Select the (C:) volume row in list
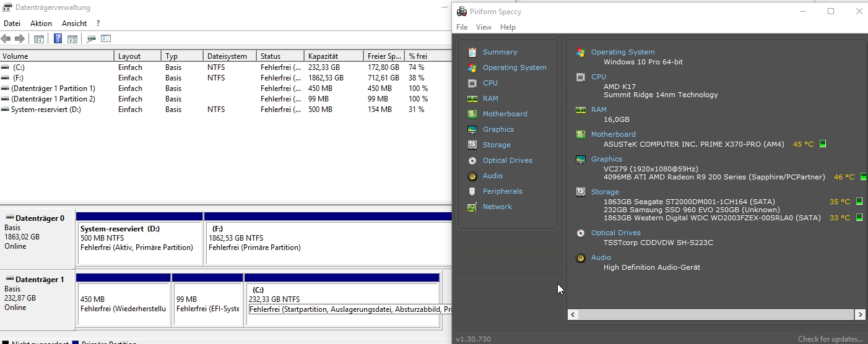 point(225,67)
